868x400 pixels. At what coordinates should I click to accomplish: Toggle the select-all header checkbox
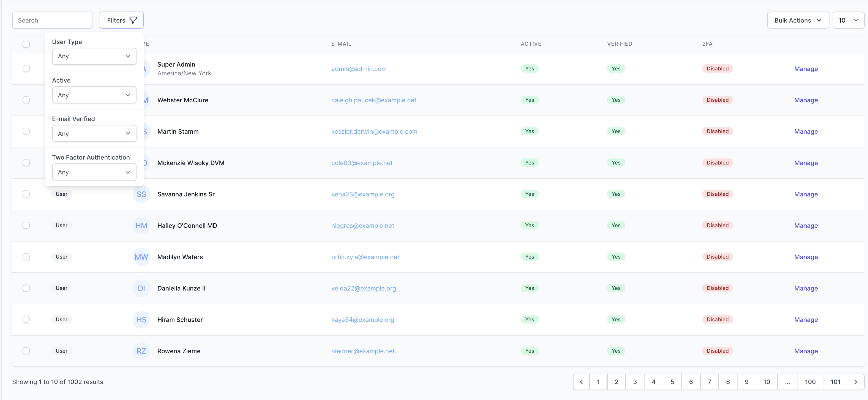26,44
